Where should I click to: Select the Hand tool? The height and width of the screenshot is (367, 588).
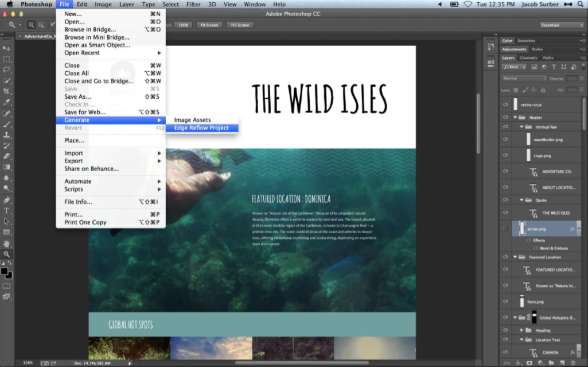pyautogui.click(x=7, y=244)
